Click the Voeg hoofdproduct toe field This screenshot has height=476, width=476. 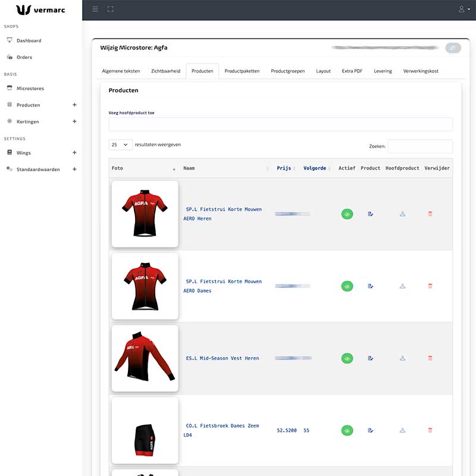[x=280, y=124]
